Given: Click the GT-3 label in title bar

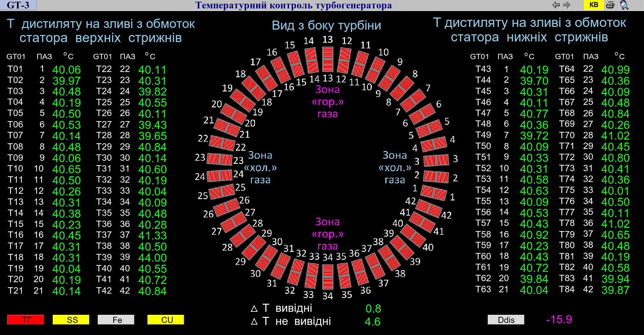Looking at the screenshot, I should (x=18, y=5).
